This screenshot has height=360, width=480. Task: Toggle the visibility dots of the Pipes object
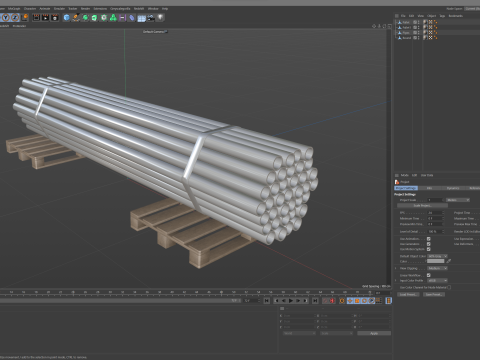[x=418, y=33]
